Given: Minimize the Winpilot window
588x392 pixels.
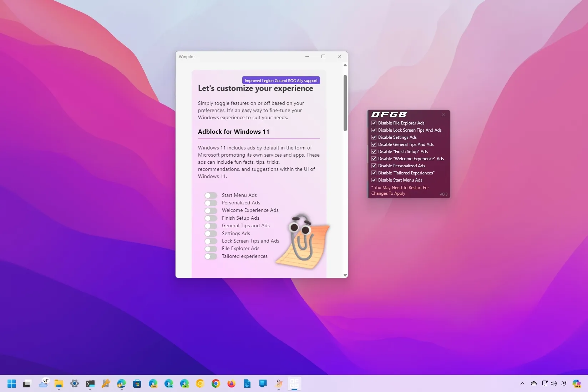Looking at the screenshot, I should point(307,56).
